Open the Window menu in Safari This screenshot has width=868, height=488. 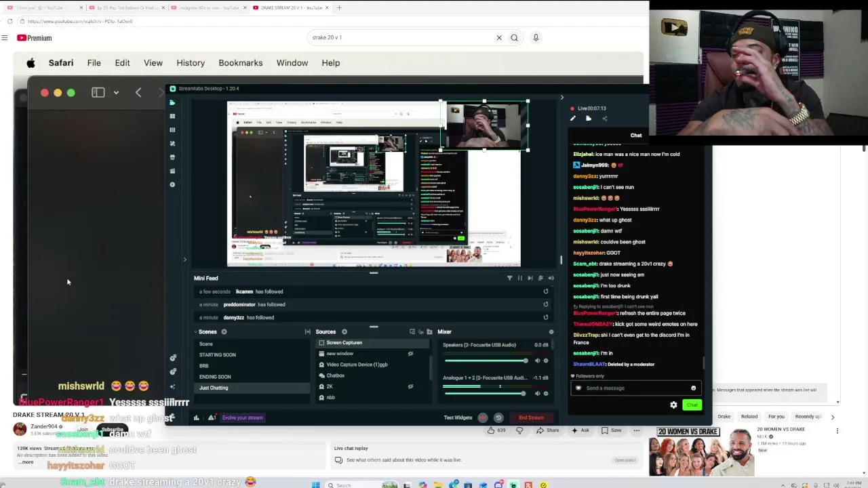click(x=292, y=63)
